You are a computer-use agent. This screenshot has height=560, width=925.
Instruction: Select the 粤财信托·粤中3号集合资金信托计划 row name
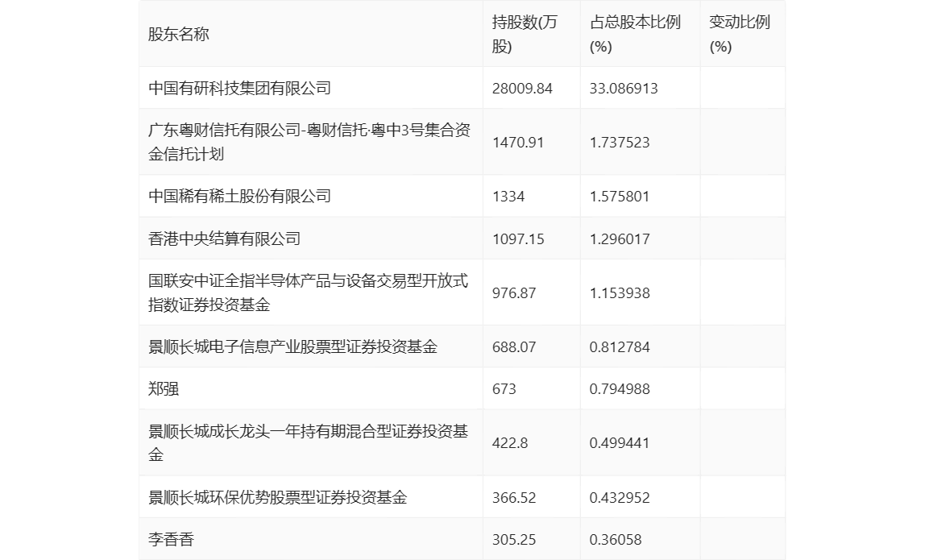point(309,142)
